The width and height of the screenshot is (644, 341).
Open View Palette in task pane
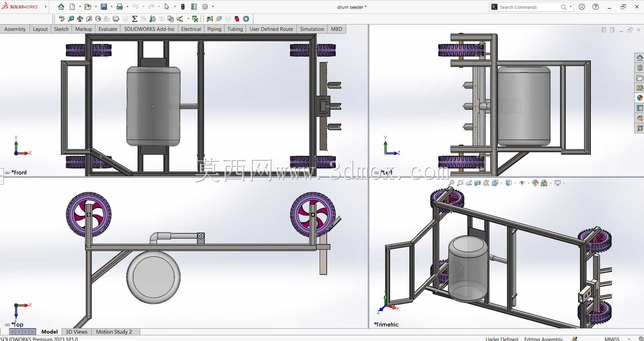[640, 88]
